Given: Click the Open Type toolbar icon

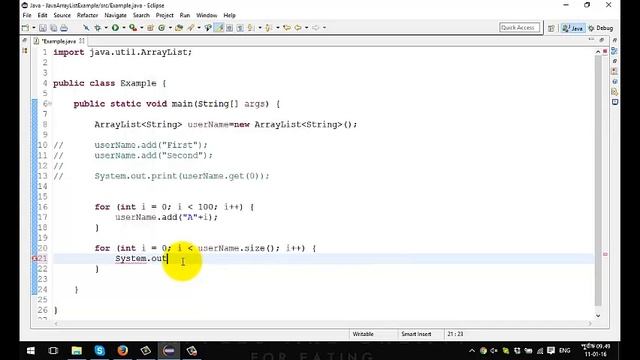Looking at the screenshot, I should coord(179,28).
